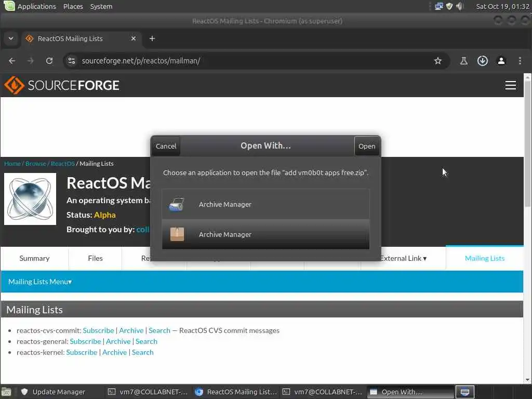Search the reactos-kernel list
The width and height of the screenshot is (532, 399).
143,352
